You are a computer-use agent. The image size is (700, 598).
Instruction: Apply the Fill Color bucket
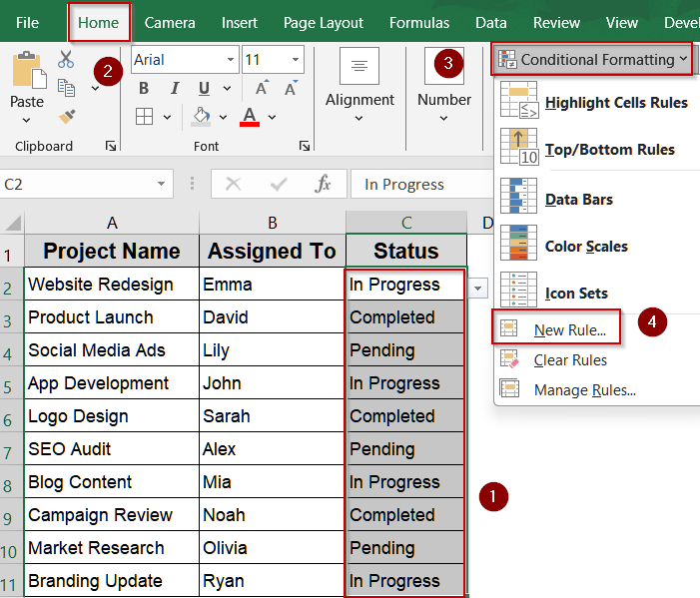tap(201, 117)
